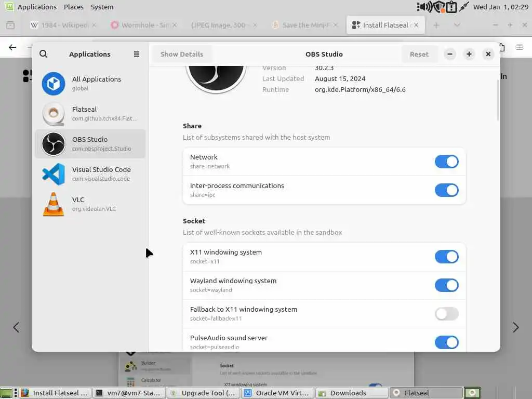Select All Applications global entry
Screen dimensions: 532x399
90,84
